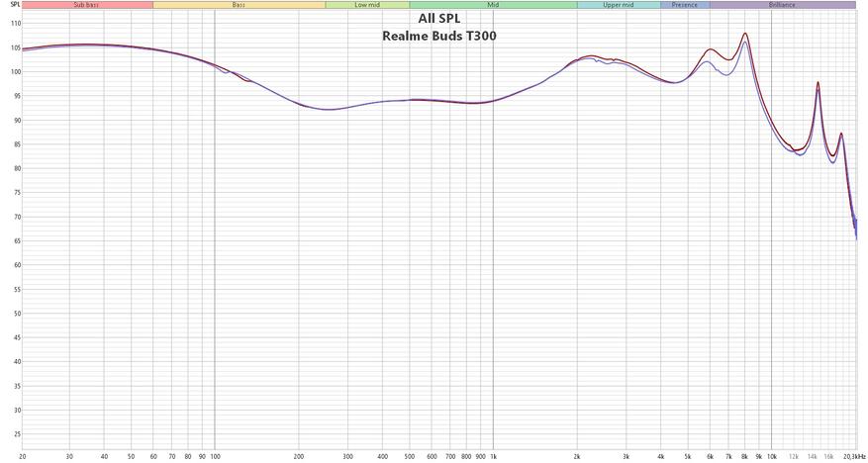Select the 65 value on SPL axis

point(17,241)
